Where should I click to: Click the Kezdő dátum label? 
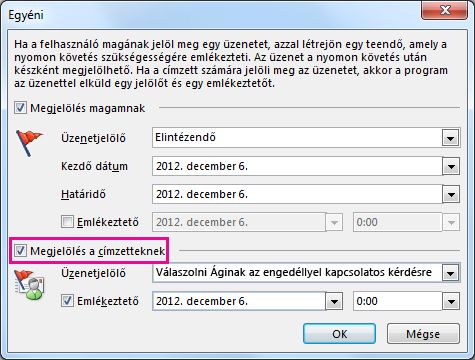[94, 166]
